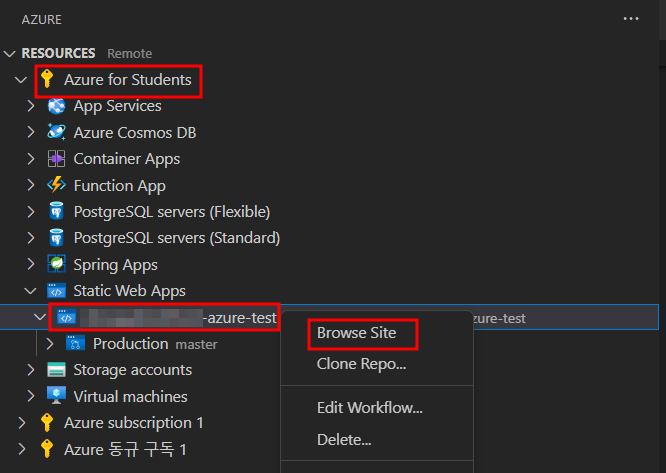The image size is (666, 473).
Task: Collapse the RESOURCES section
Action: point(11,53)
